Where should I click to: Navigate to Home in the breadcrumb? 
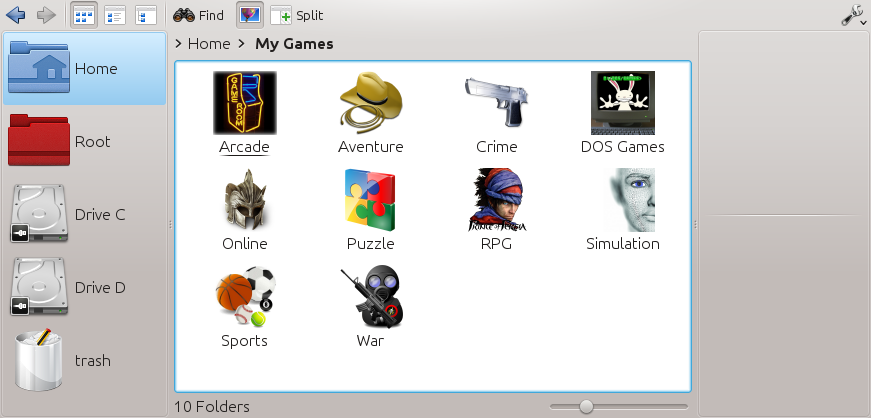click(x=208, y=44)
